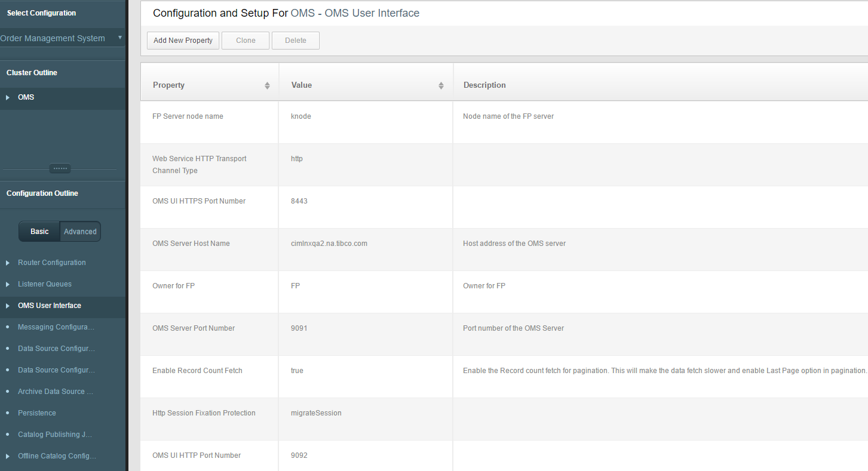Expand the Offline Catalog Config arrow

[8, 456]
